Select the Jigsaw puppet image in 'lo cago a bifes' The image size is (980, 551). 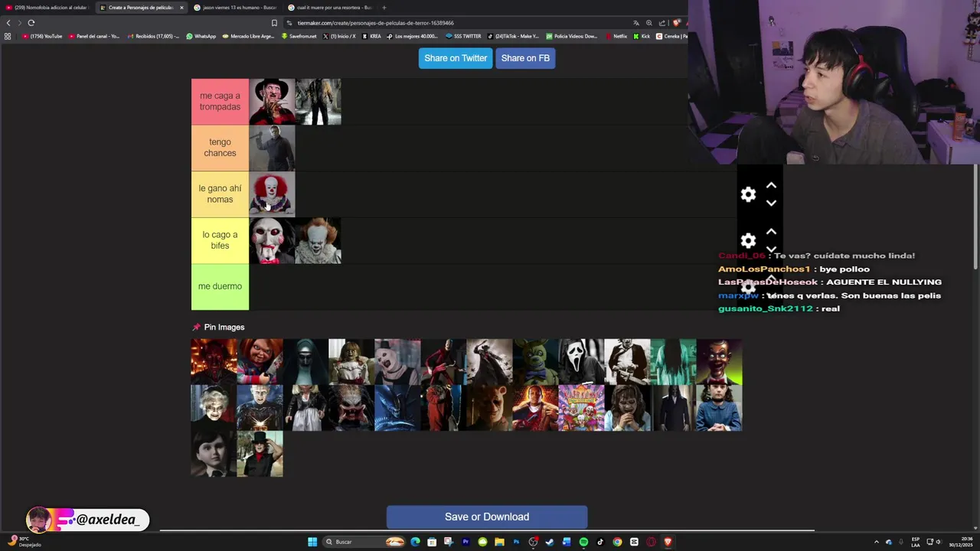click(272, 240)
